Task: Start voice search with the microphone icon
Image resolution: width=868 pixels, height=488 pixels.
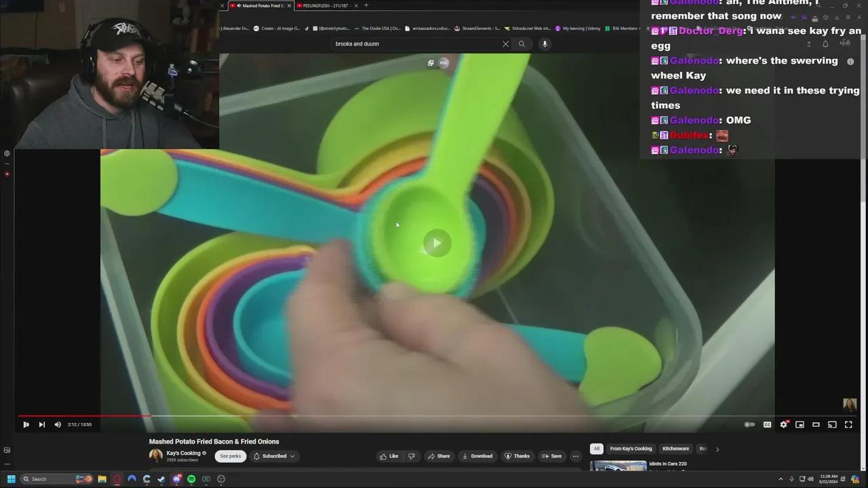Action: [x=544, y=43]
